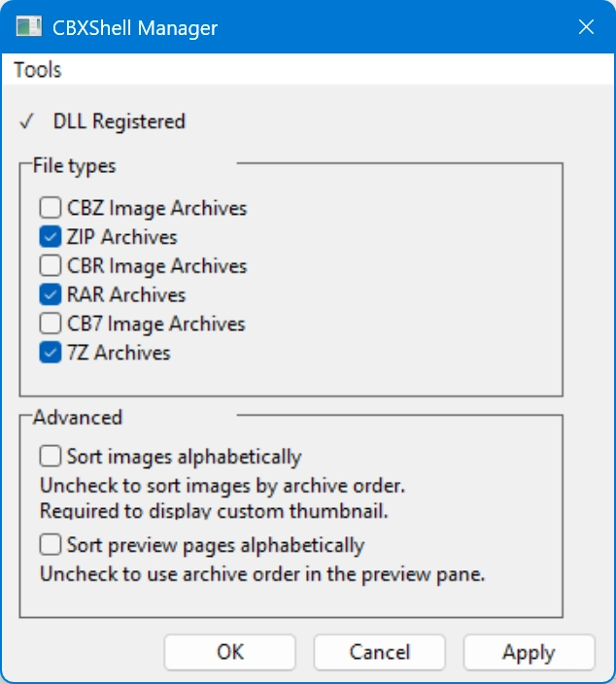Uncheck the ZIP Archives checkbox
The height and width of the screenshot is (684, 616).
tap(51, 237)
